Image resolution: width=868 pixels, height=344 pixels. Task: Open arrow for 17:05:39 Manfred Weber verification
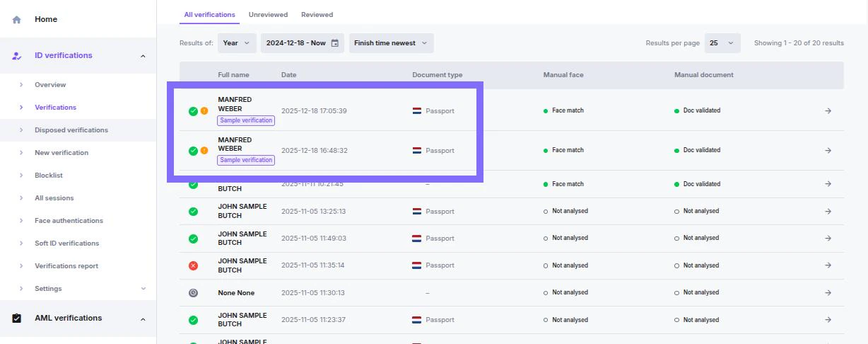pos(828,111)
